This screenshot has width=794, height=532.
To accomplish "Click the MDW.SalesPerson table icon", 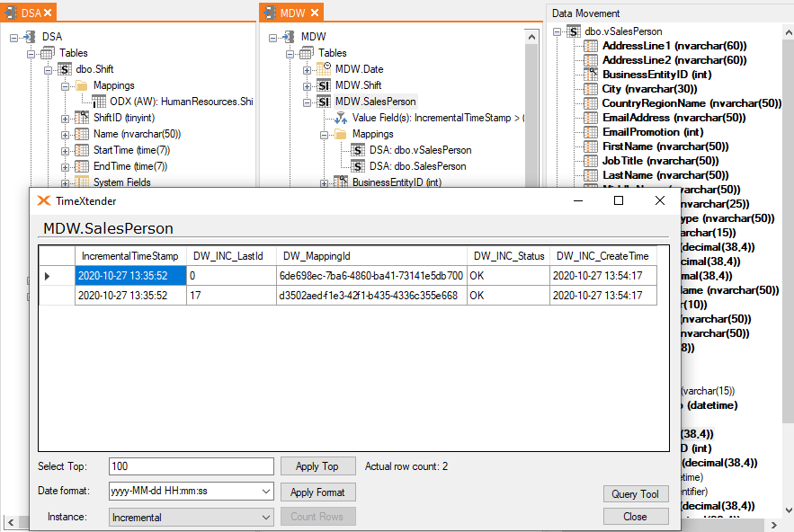I will [324, 102].
